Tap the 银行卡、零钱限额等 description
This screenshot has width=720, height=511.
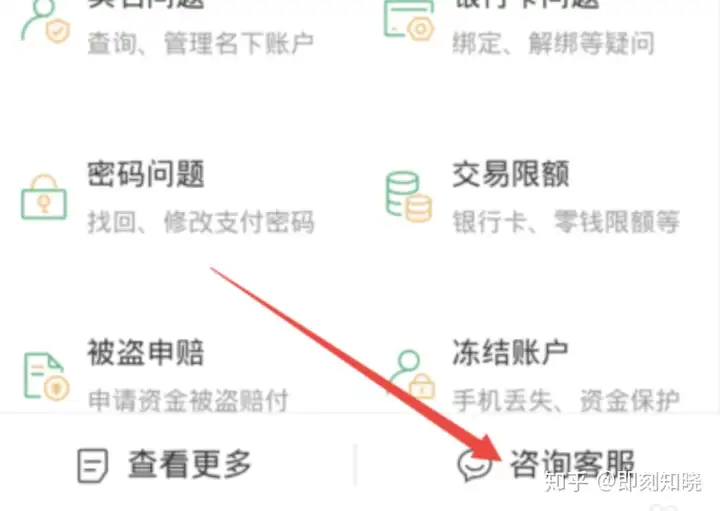pyautogui.click(x=566, y=222)
